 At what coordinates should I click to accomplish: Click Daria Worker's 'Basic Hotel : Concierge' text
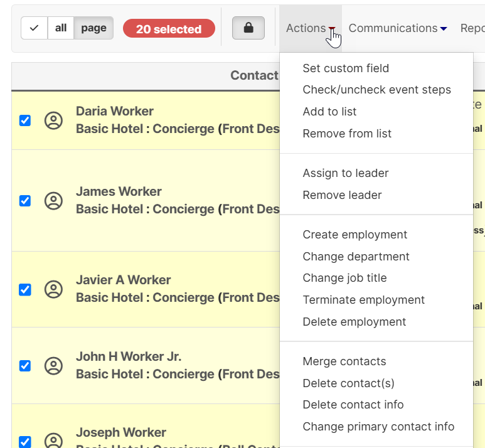click(145, 129)
